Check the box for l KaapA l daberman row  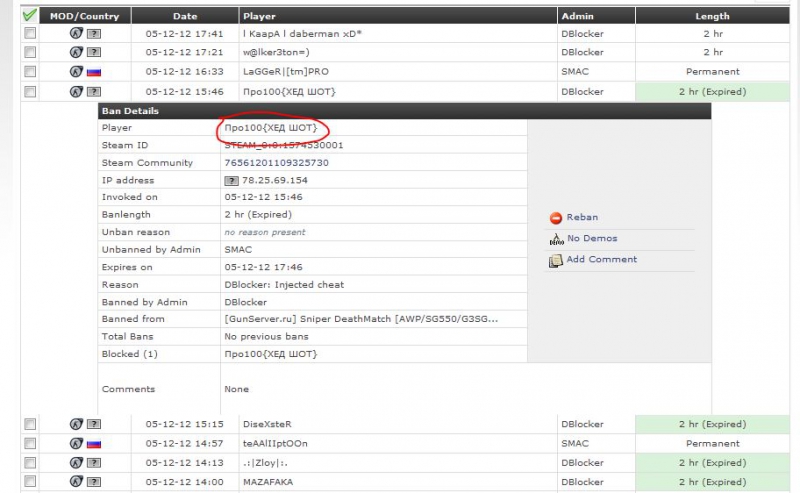point(30,34)
